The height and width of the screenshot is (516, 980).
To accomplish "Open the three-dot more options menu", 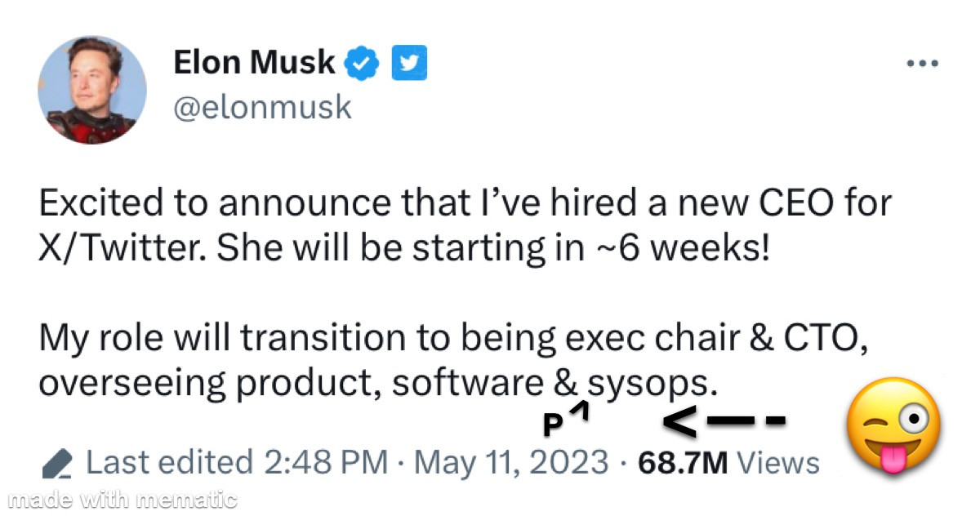I will pyautogui.click(x=924, y=64).
